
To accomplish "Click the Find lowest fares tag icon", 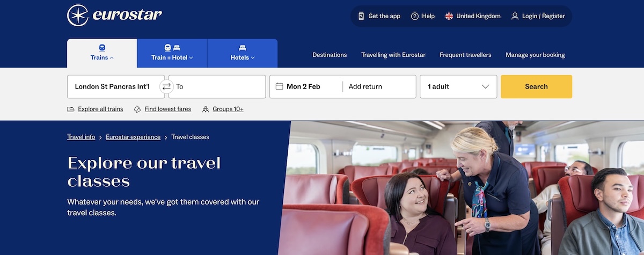I will pos(137,109).
